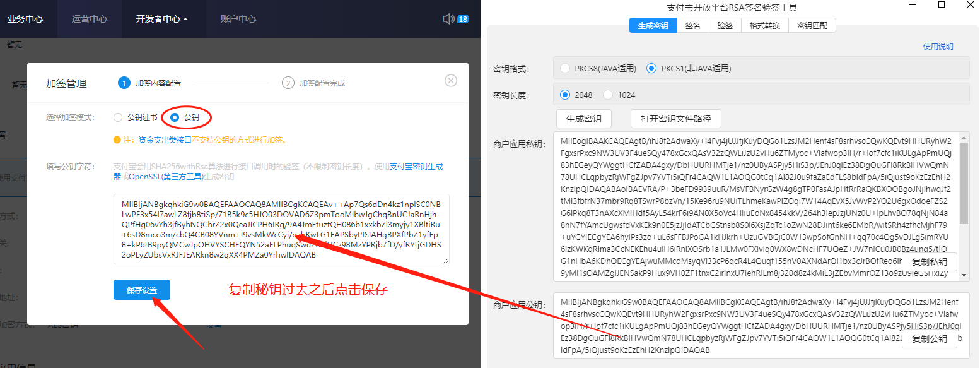Click the orange notice icon before 注

[x=117, y=140]
